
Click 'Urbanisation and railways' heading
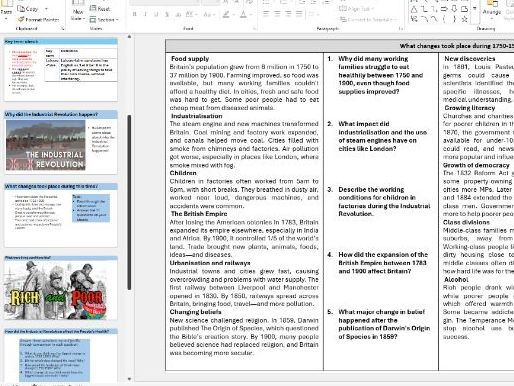click(x=210, y=263)
